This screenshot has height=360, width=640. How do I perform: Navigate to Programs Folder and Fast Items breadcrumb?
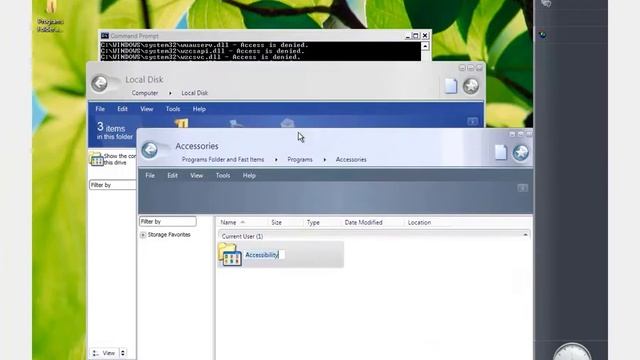pyautogui.click(x=223, y=160)
